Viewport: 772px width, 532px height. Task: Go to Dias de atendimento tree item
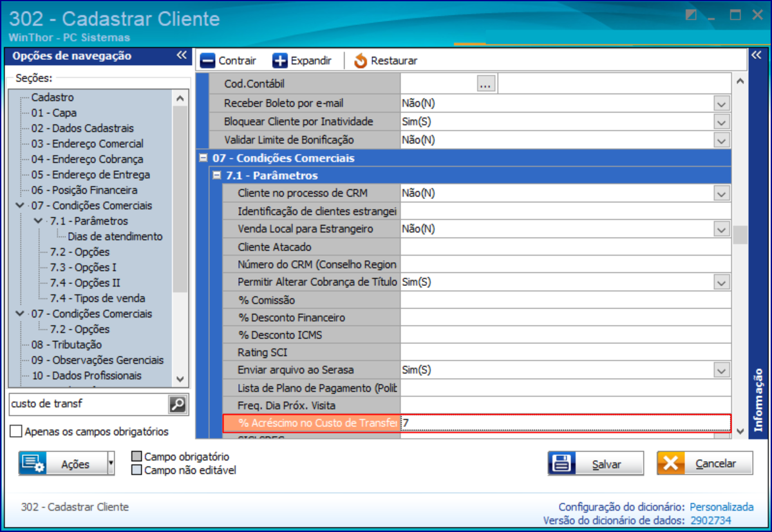click(115, 236)
